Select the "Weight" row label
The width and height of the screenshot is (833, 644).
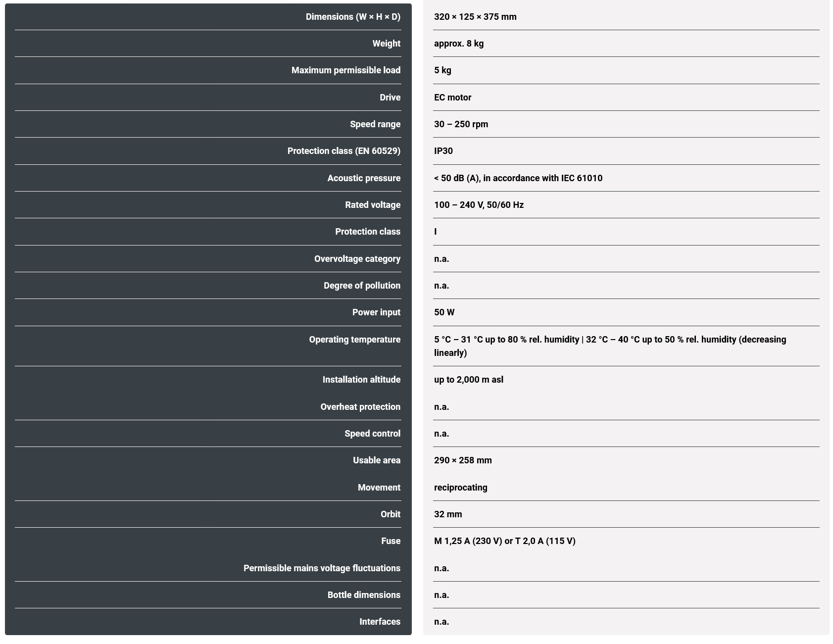tap(386, 44)
